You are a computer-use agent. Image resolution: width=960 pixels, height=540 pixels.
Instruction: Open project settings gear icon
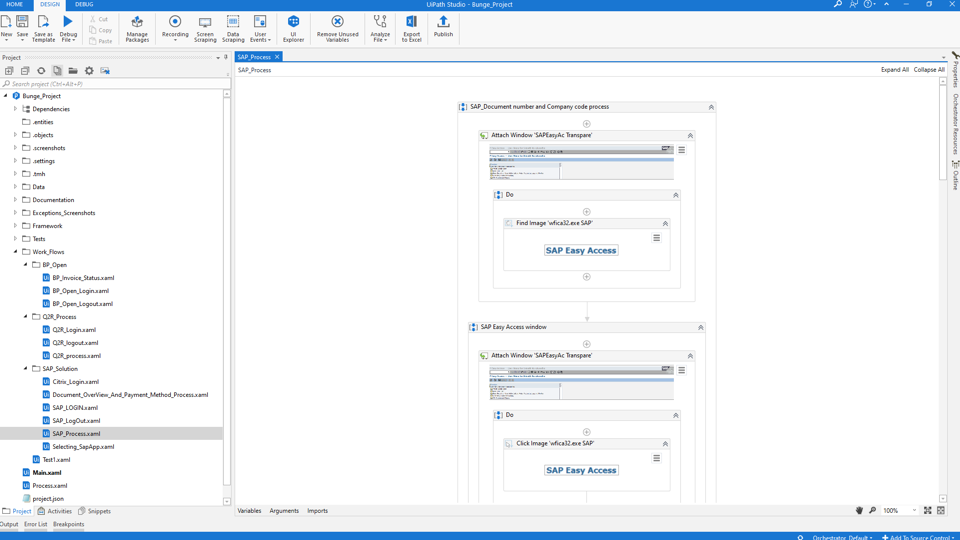89,71
